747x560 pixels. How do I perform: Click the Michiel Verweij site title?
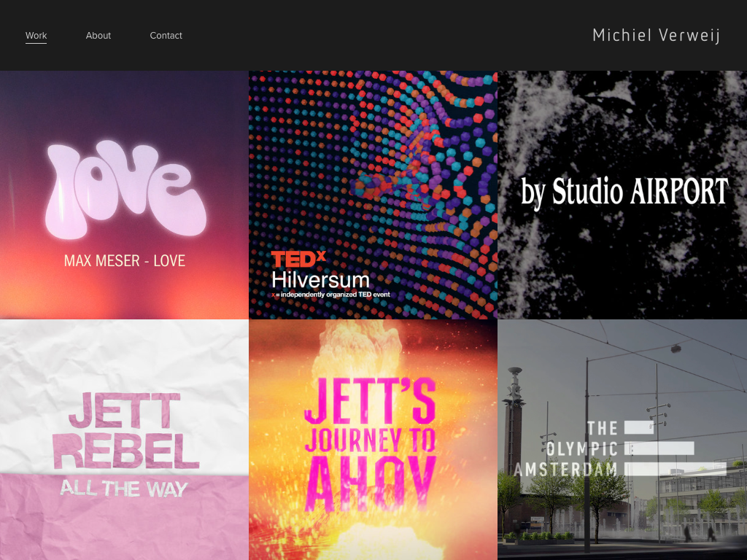(x=656, y=35)
